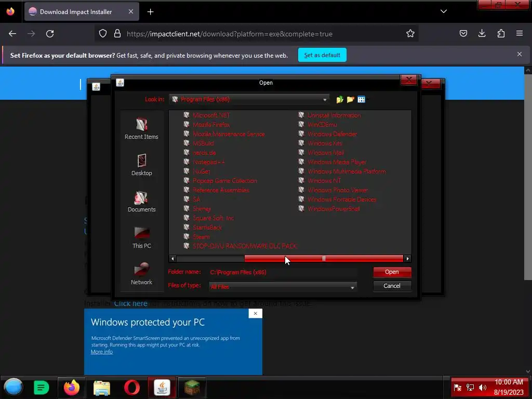
Task: Go back in Firefox
Action: pos(12,34)
